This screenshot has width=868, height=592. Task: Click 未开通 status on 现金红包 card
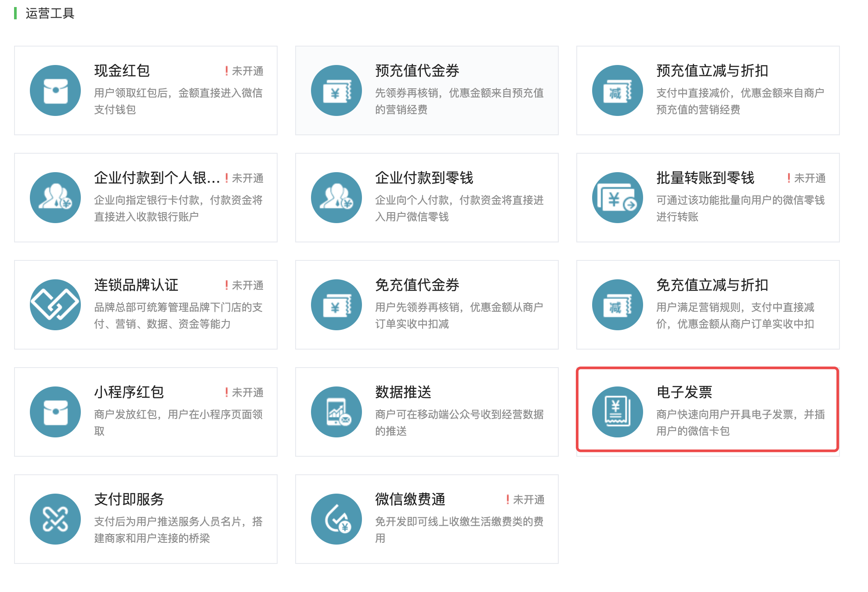[x=247, y=71]
